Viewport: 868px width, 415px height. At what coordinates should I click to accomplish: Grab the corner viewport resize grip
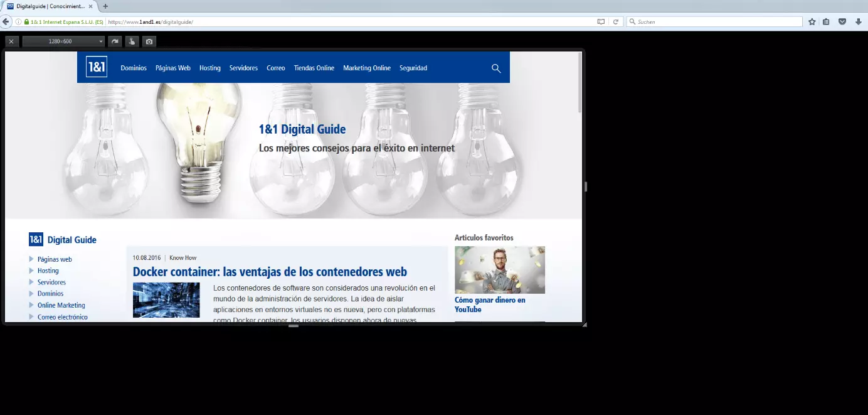pyautogui.click(x=585, y=325)
